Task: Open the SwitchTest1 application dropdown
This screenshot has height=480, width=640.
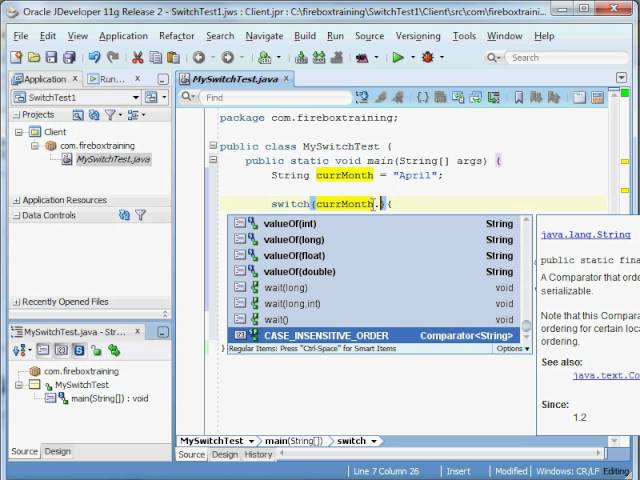Action: click(x=136, y=98)
